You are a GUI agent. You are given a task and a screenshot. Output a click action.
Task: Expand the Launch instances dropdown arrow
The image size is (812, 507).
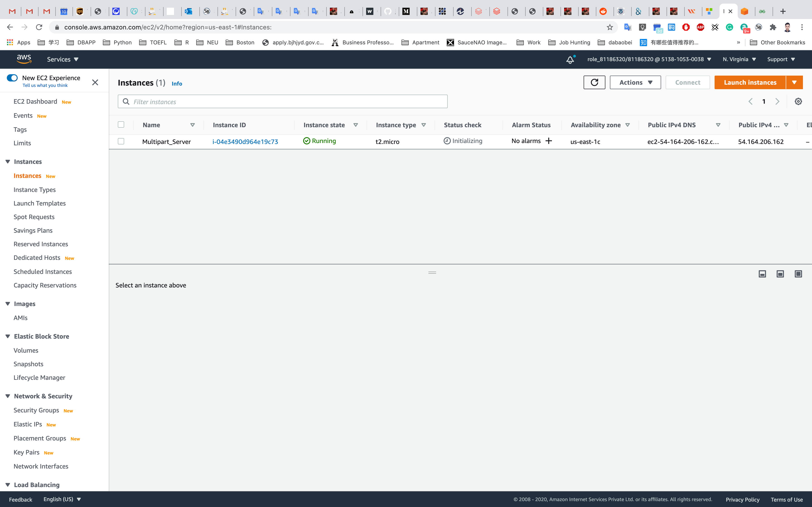click(x=794, y=82)
